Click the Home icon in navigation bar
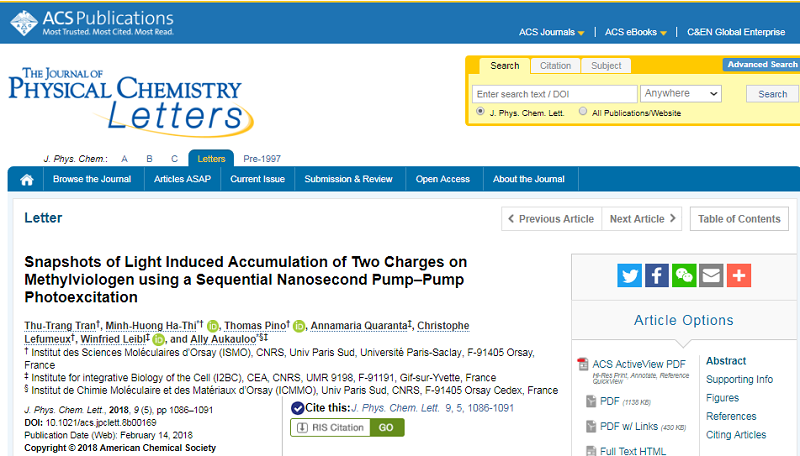The image size is (800, 456). [26, 180]
